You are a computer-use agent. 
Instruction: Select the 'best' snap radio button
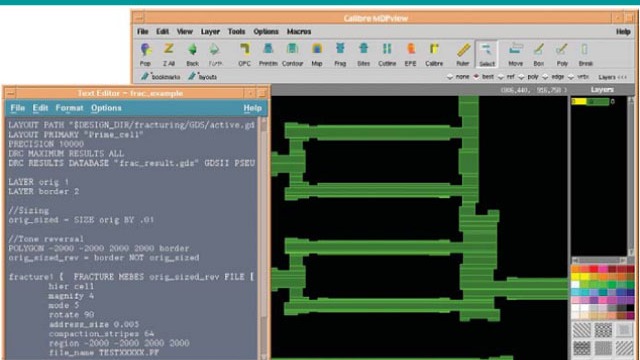(476, 77)
